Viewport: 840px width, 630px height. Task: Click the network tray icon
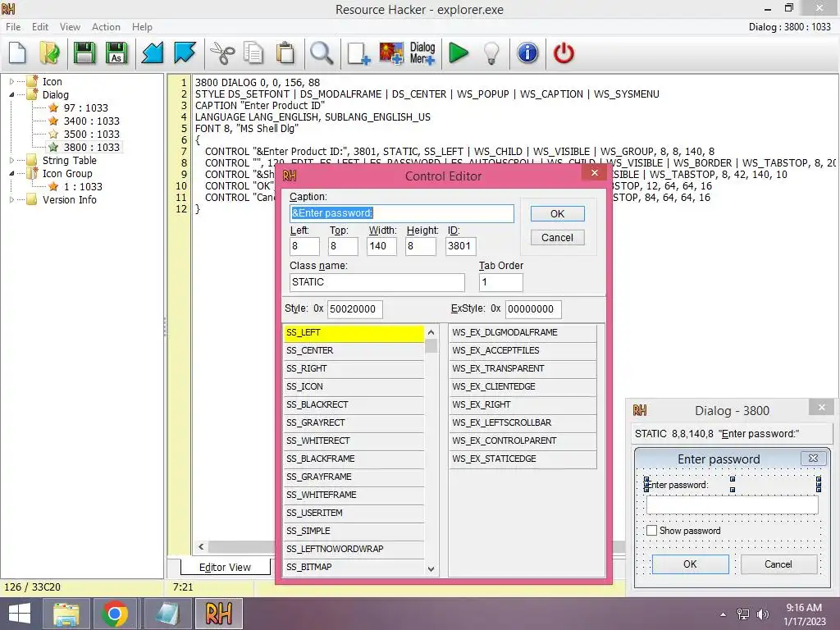(x=743, y=614)
